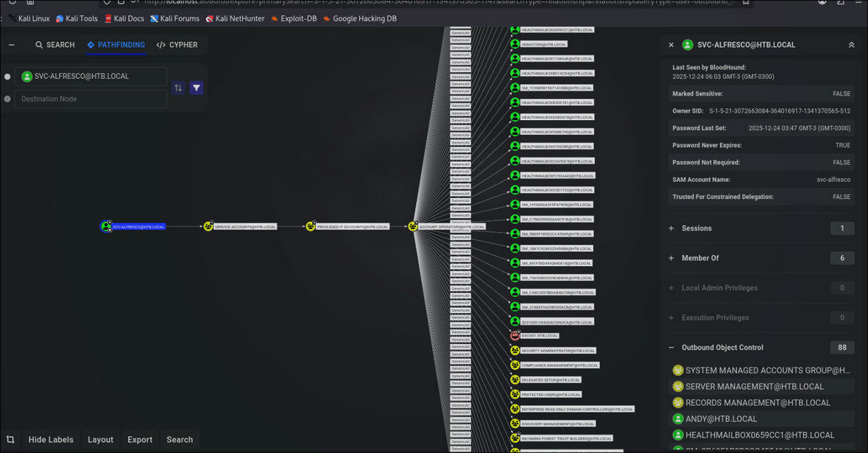Image resolution: width=868 pixels, height=453 pixels.
Task: Select the SERVICE ACCOUNTS group node
Action: click(x=208, y=227)
